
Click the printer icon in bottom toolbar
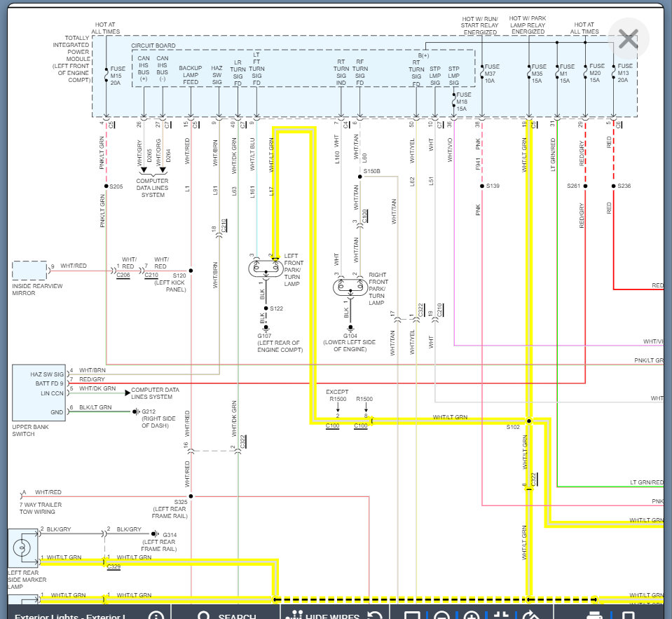(594, 615)
